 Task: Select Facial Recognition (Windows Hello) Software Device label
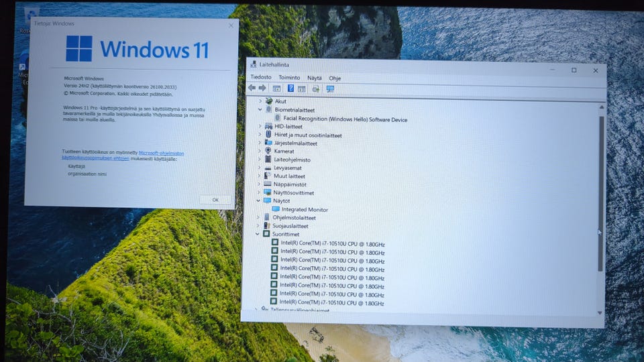coord(345,119)
